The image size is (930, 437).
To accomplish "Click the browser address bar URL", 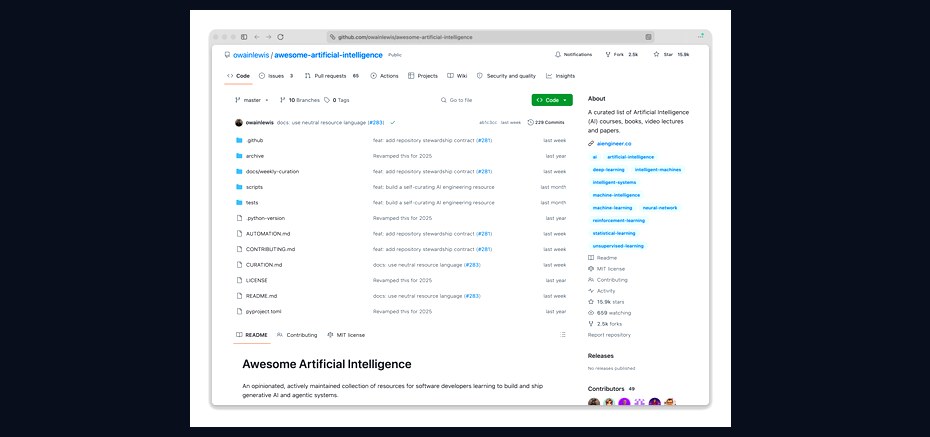I will [x=405, y=37].
